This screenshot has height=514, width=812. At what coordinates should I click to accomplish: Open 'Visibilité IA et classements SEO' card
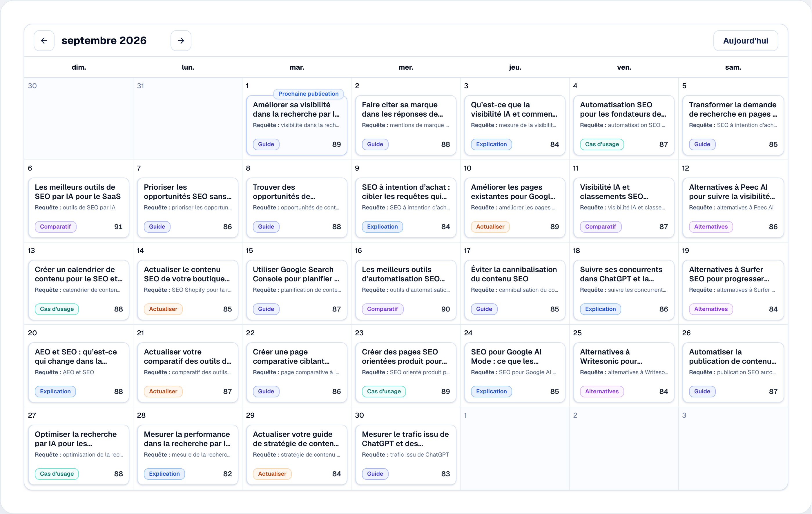[624, 208]
